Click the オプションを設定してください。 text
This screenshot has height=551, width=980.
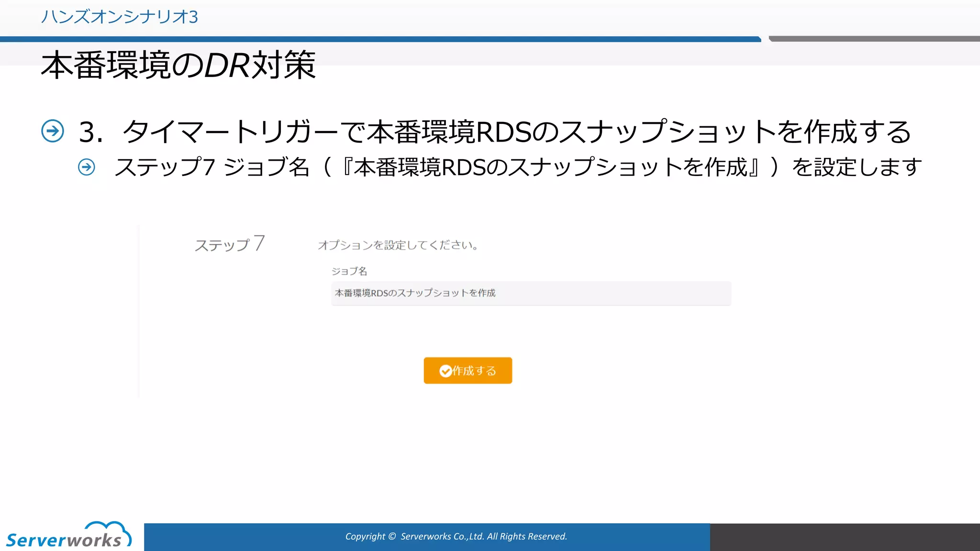pos(398,245)
